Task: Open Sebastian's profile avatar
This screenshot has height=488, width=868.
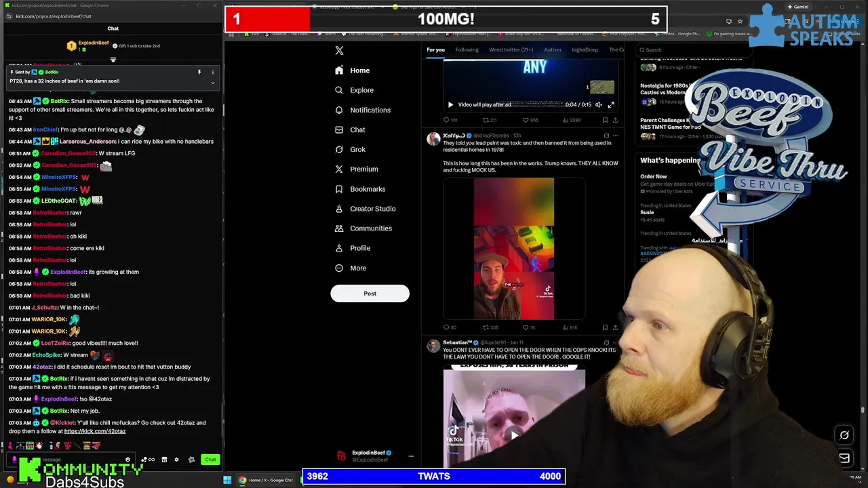Action: (x=433, y=346)
